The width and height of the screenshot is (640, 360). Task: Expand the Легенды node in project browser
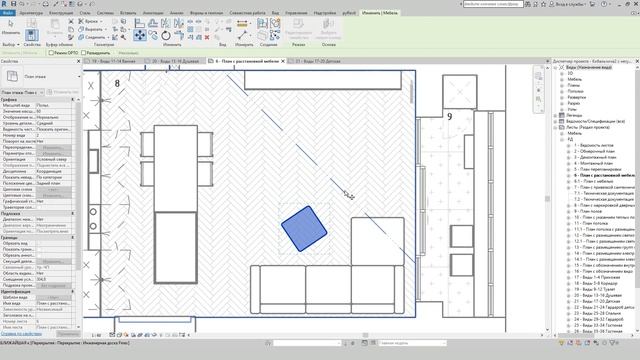click(x=556, y=116)
